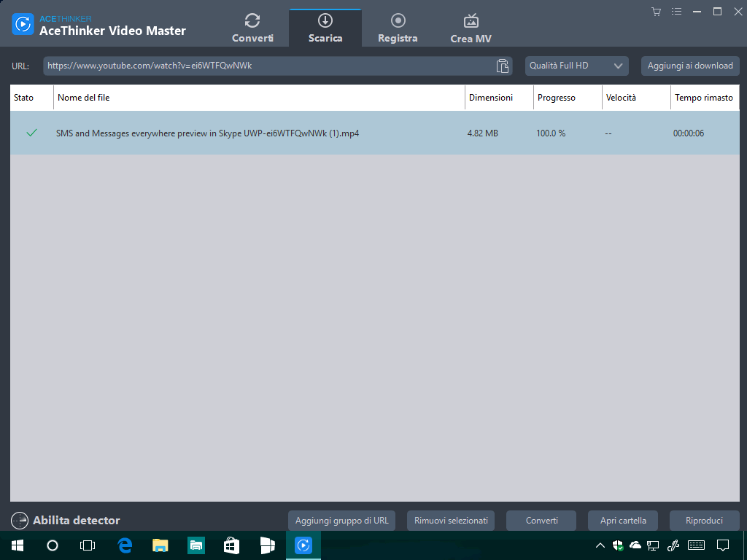Click the velocità '--' cell
This screenshot has width=747, height=560.
click(x=608, y=133)
